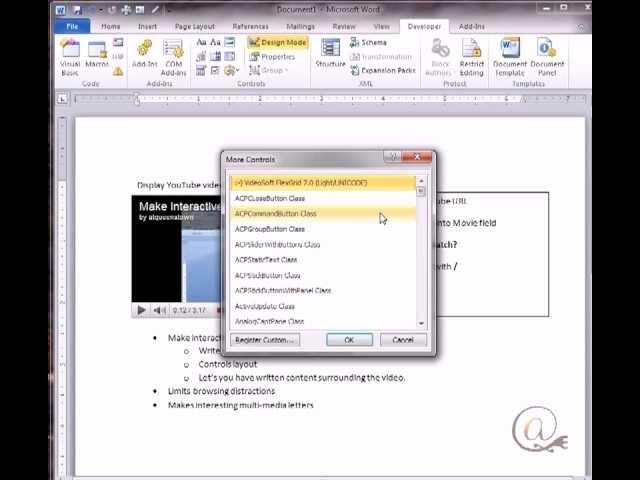
Task: Switch to the Add-Ins tab
Action: pos(472,27)
